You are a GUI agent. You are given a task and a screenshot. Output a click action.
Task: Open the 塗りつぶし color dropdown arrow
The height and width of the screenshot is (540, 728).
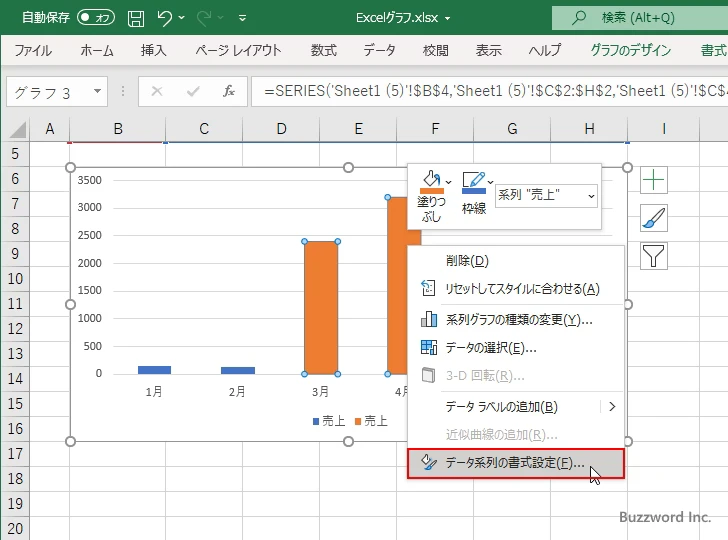pos(448,182)
